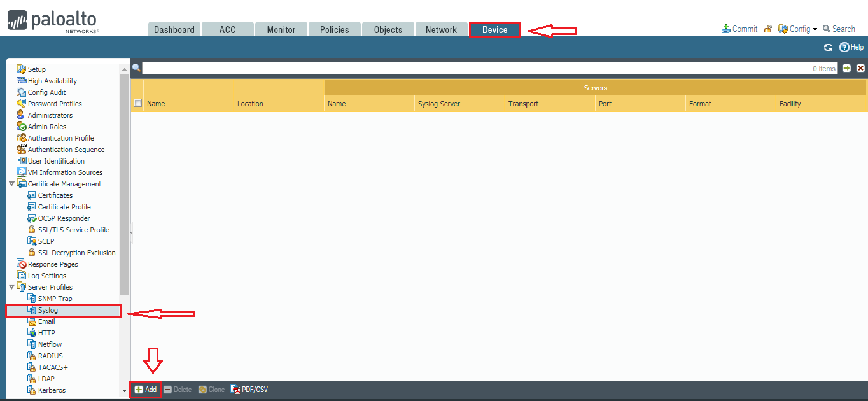Open the Config dropdown menu
Image resolution: width=868 pixels, height=401 pixels.
point(797,29)
